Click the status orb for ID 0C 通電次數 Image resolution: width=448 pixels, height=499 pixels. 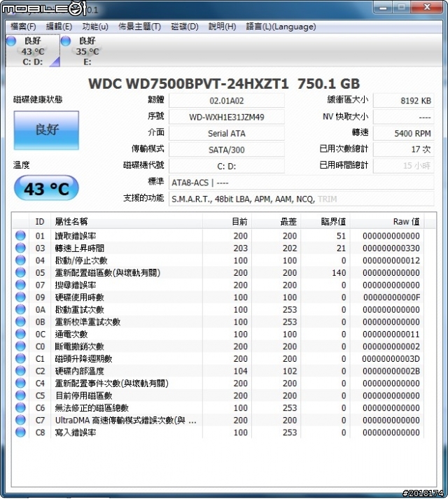click(20, 334)
